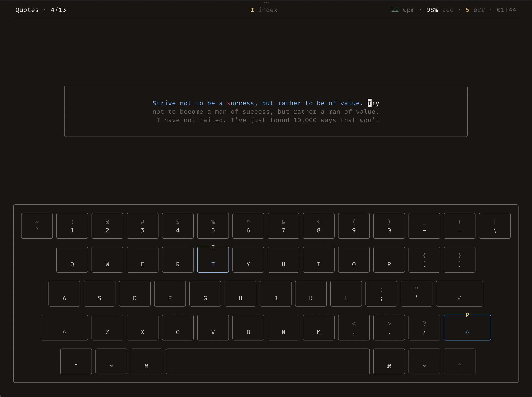Click the left Control key
The height and width of the screenshot is (397, 532).
point(76,361)
